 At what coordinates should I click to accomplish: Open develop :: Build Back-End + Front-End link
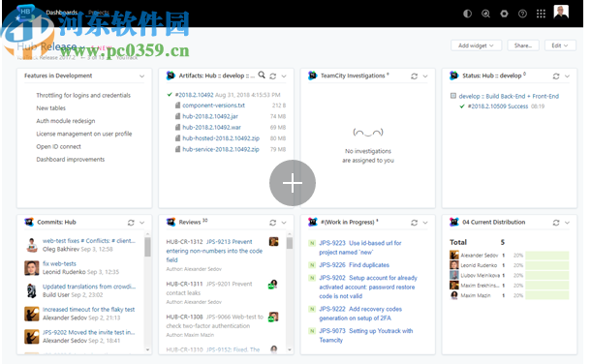(x=509, y=96)
